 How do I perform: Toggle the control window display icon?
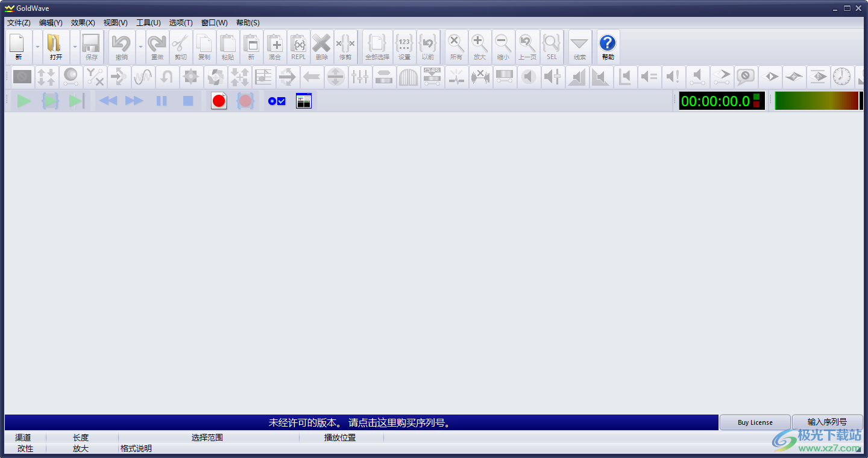pyautogui.click(x=304, y=101)
